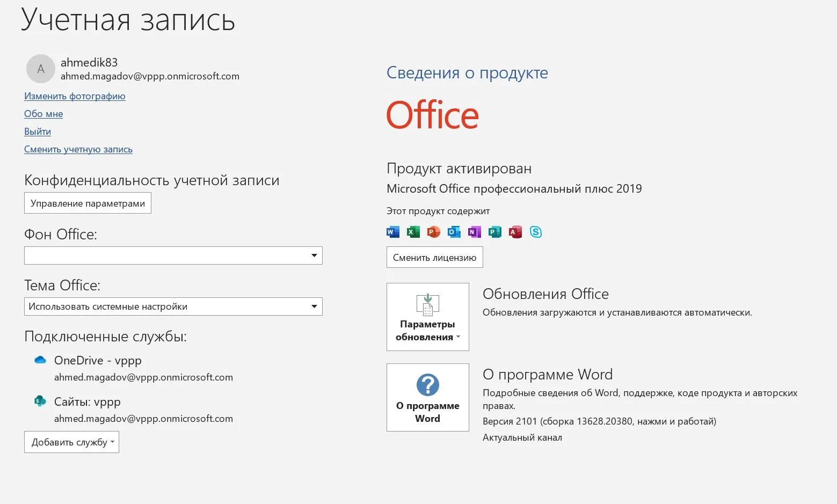Click the Версия 2101 build text
Viewport: 837px width, 504px height.
coord(599,421)
